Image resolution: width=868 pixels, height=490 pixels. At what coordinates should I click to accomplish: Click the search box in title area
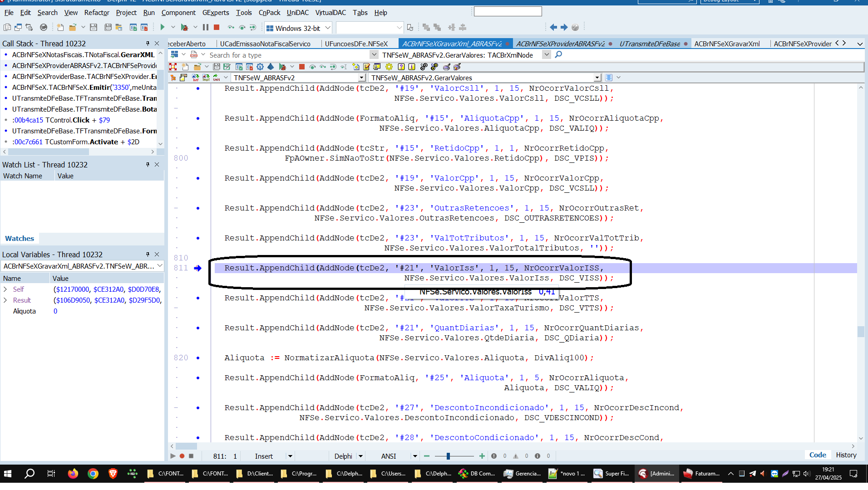(x=508, y=11)
